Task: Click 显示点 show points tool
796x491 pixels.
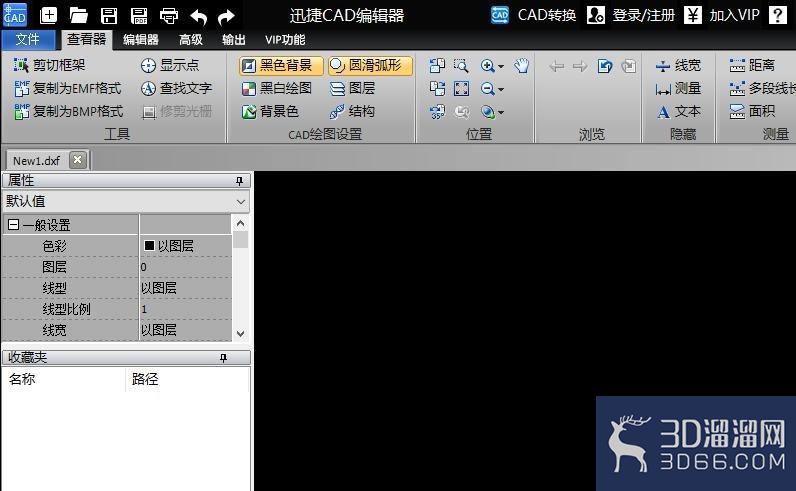Action: point(170,65)
